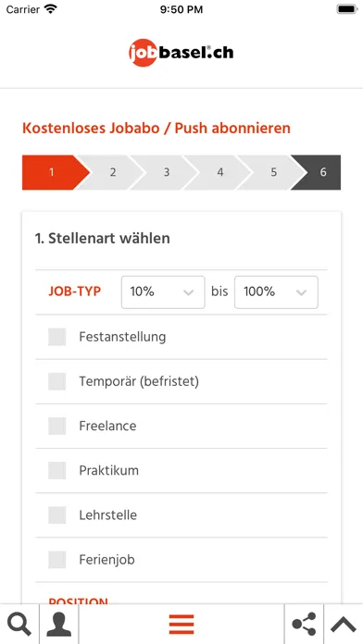Open the red hamburger menu
Screen dimensions: 363x644
tap(181, 625)
